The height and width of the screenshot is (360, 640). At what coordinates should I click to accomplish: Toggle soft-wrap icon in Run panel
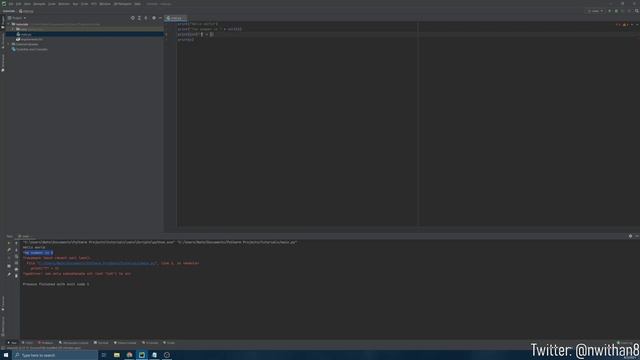(x=16, y=256)
